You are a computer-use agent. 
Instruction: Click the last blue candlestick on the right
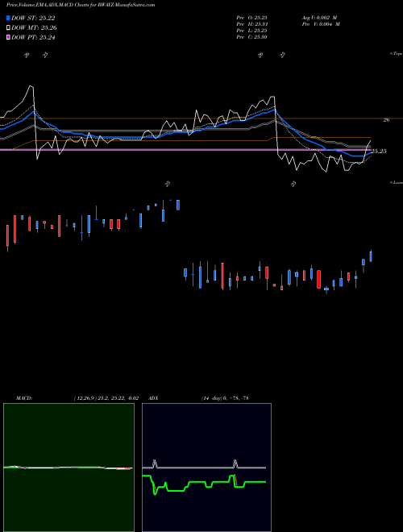pyautogui.click(x=371, y=256)
